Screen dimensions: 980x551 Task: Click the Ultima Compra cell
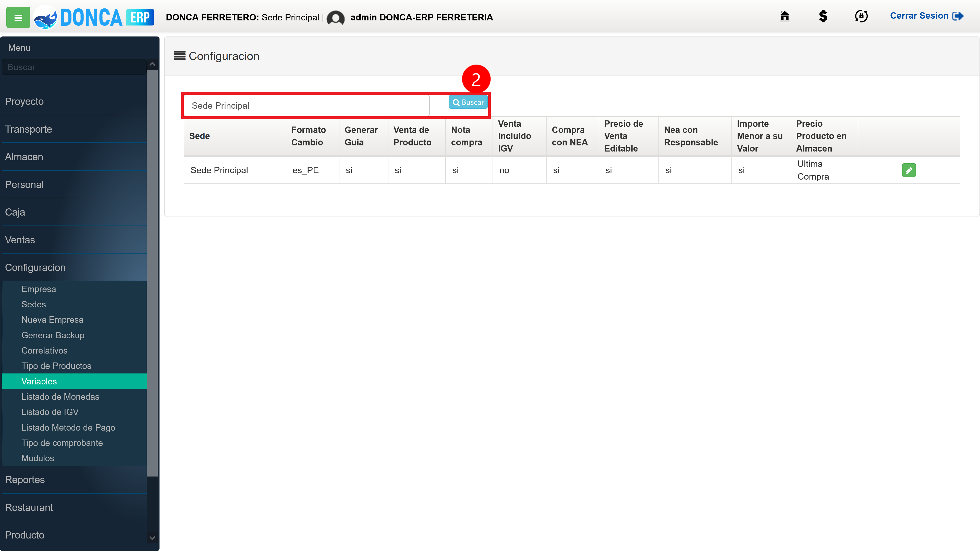pos(824,170)
